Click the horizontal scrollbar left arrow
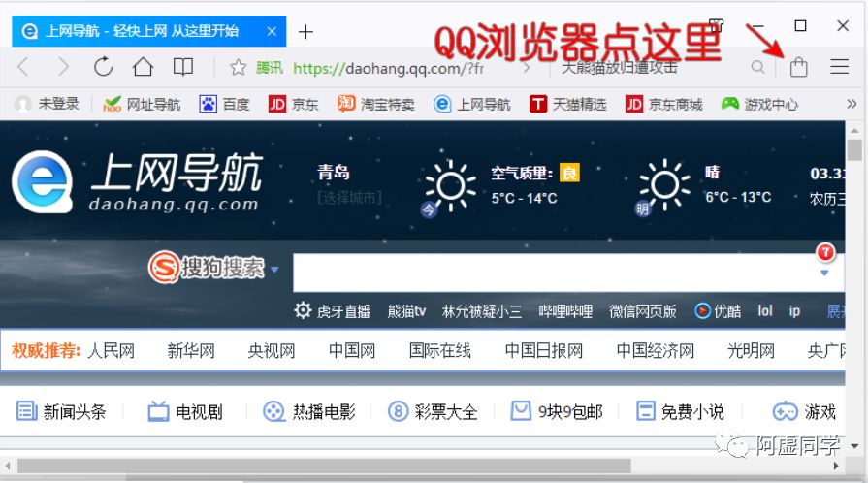Image resolution: width=868 pixels, height=483 pixels. 8,467
